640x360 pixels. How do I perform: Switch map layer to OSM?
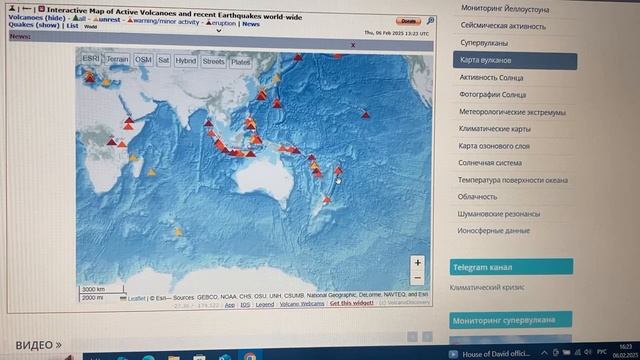coord(143,60)
